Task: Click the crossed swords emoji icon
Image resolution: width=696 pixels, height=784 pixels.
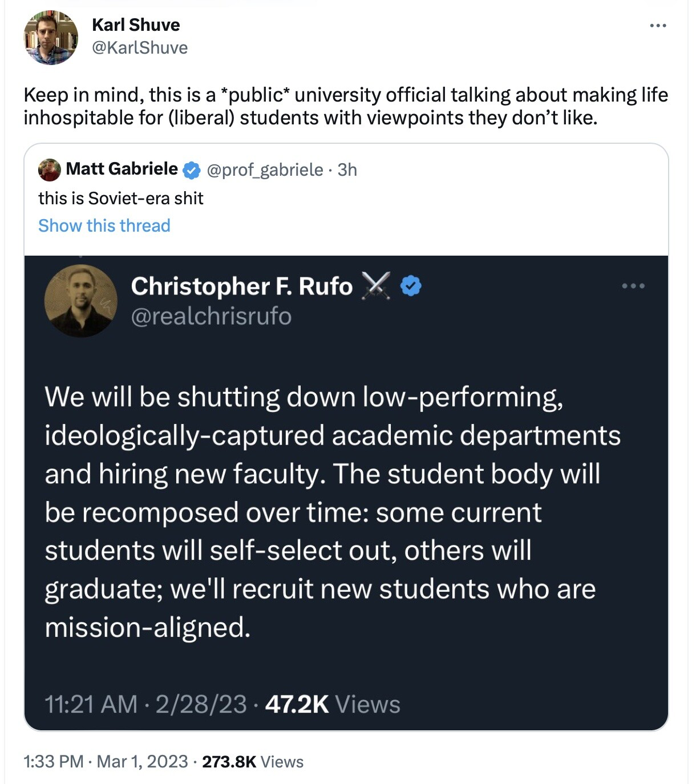Action: point(376,286)
